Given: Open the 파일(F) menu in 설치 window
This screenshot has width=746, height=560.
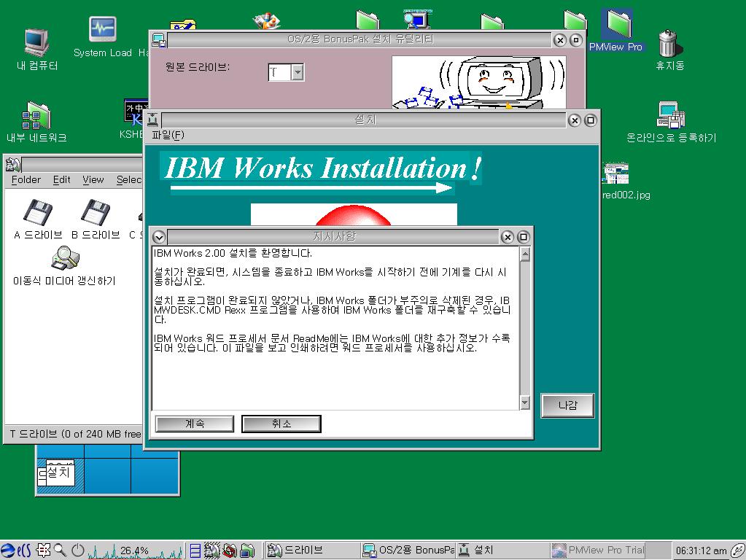Looking at the screenshot, I should (x=168, y=135).
